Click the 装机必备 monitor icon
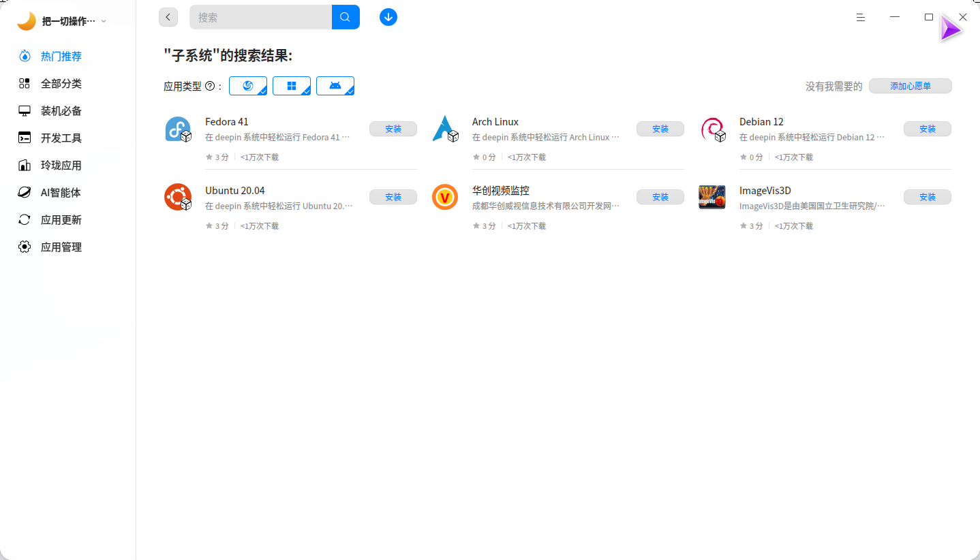 [25, 110]
